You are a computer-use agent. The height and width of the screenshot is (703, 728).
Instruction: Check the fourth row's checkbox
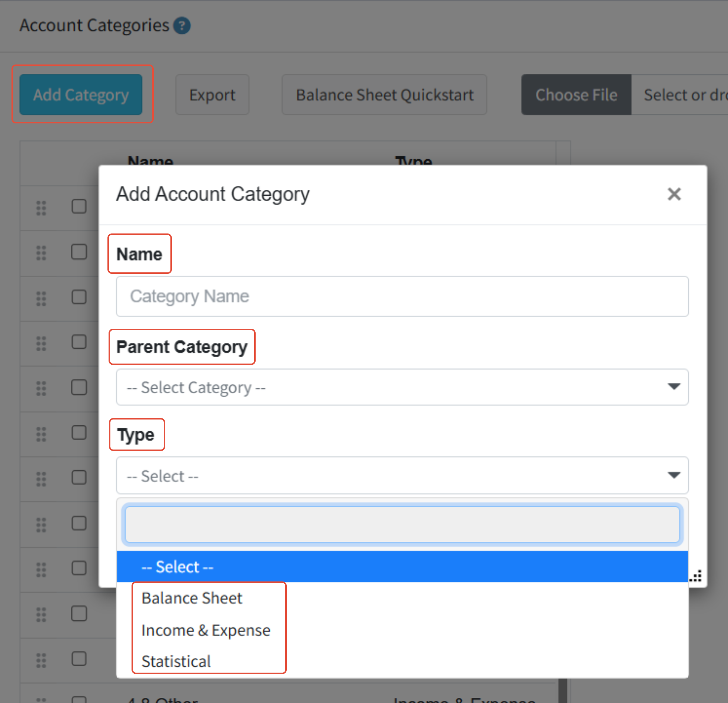click(x=79, y=342)
